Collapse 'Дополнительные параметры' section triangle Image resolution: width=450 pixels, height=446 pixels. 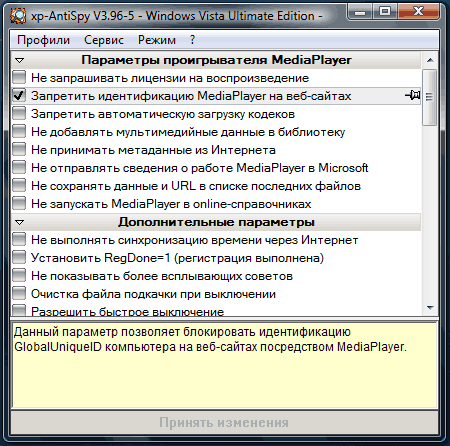click(20, 222)
